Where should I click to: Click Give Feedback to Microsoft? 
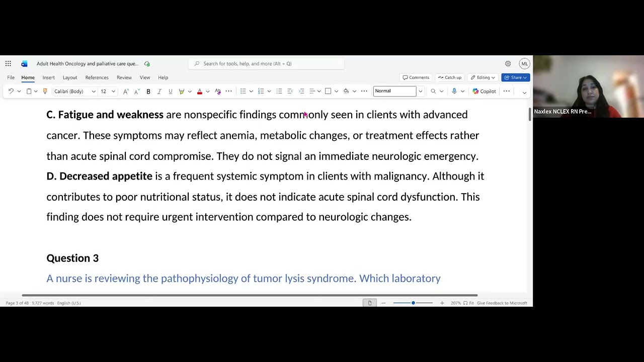click(502, 303)
